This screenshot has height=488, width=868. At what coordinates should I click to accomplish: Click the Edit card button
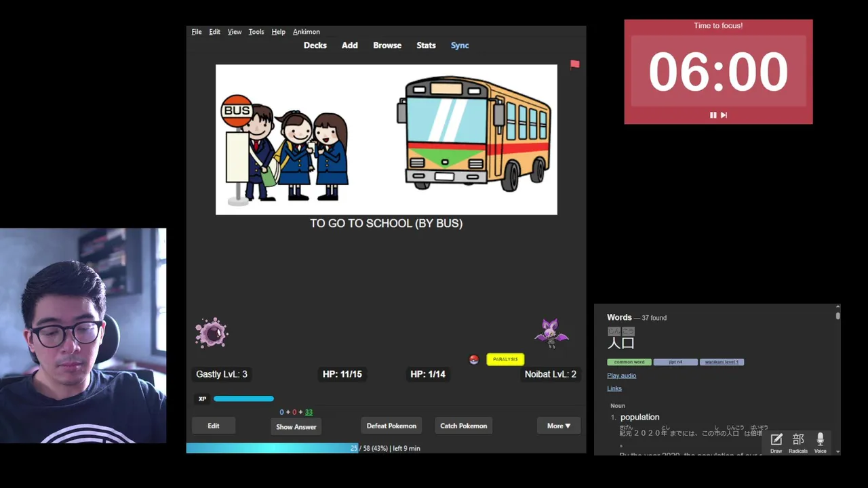(x=214, y=426)
